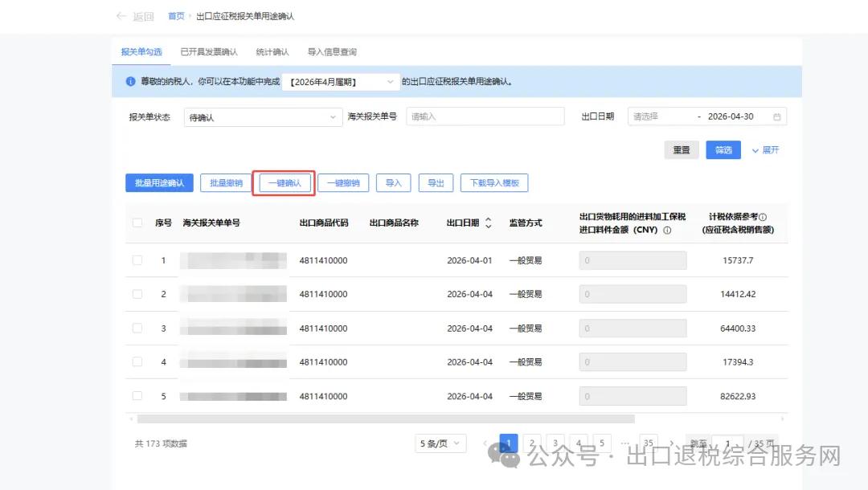Viewport: 868px width, 490px height.
Task: Click 批量撤销 button
Action: pos(226,183)
